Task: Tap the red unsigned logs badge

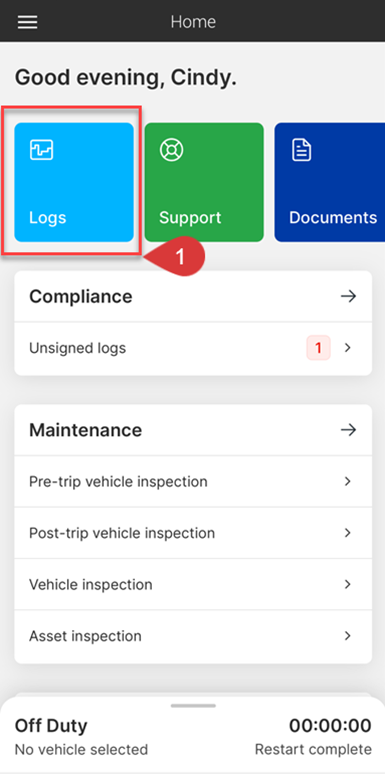Action: point(318,348)
